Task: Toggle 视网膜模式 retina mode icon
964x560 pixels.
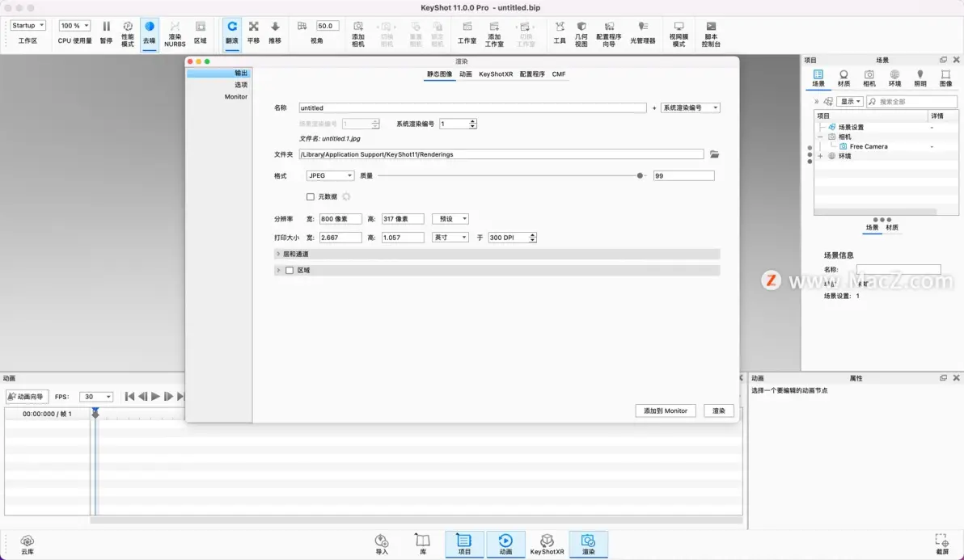Action: [679, 33]
